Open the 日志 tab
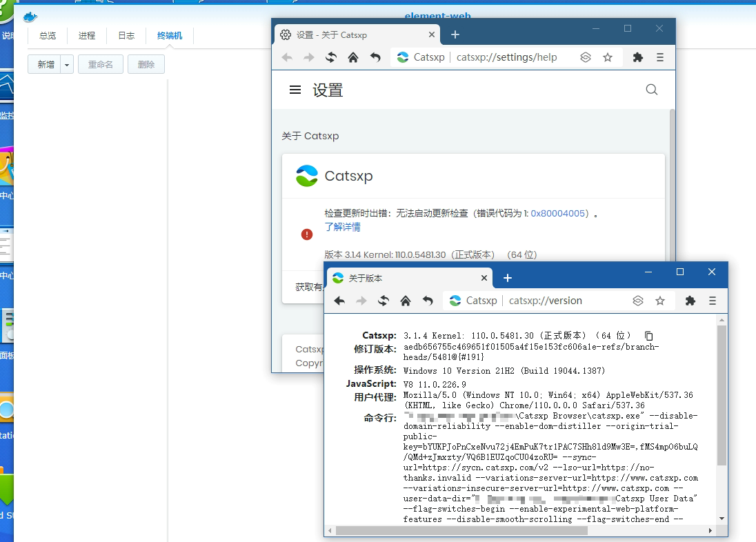This screenshot has height=542, width=756. pos(126,36)
